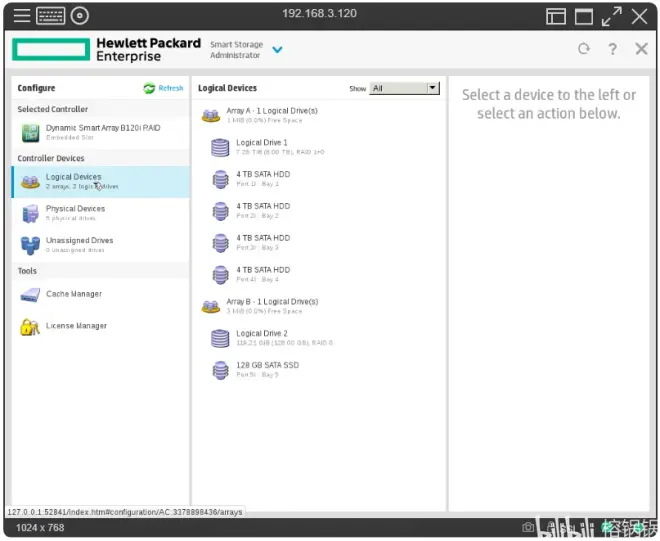
Task: Click the Logical Drive 2 disk stack icon
Action: click(220, 338)
